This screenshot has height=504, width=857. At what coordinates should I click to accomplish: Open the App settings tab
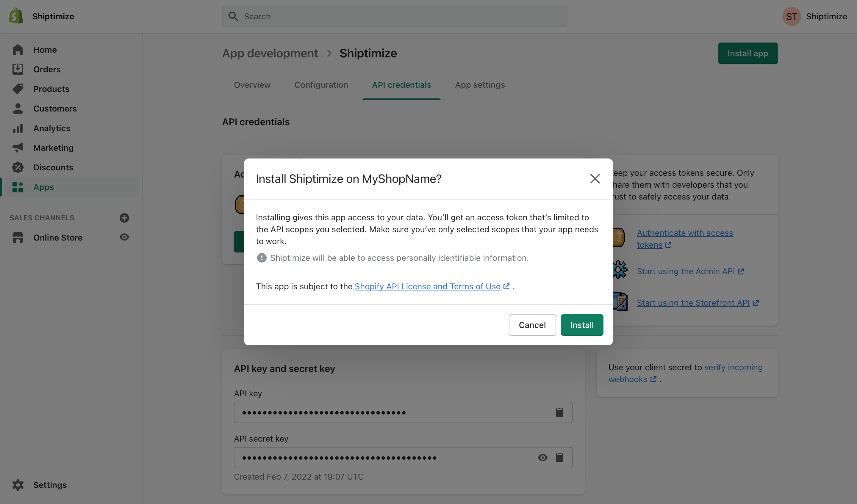coord(480,85)
